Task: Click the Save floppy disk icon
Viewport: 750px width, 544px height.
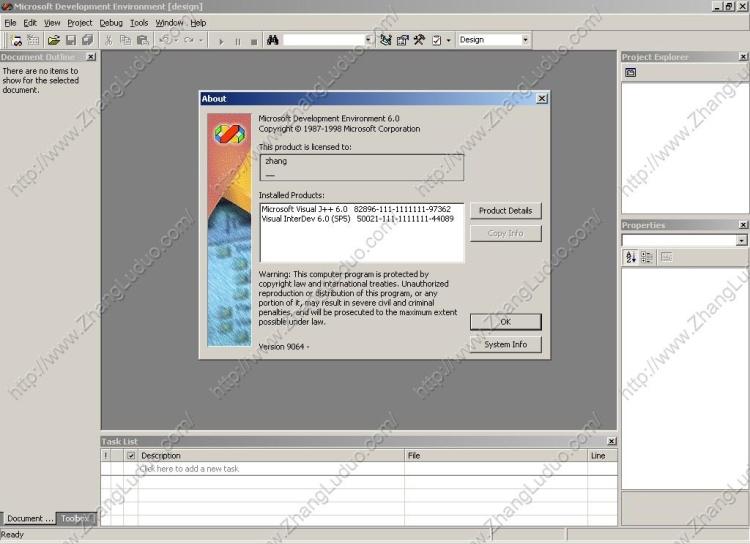Action: (x=71, y=40)
